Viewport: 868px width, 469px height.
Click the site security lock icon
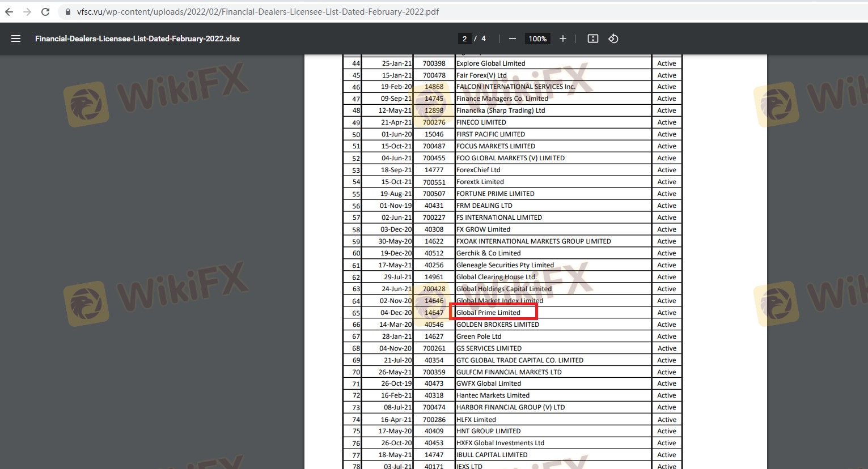point(68,12)
